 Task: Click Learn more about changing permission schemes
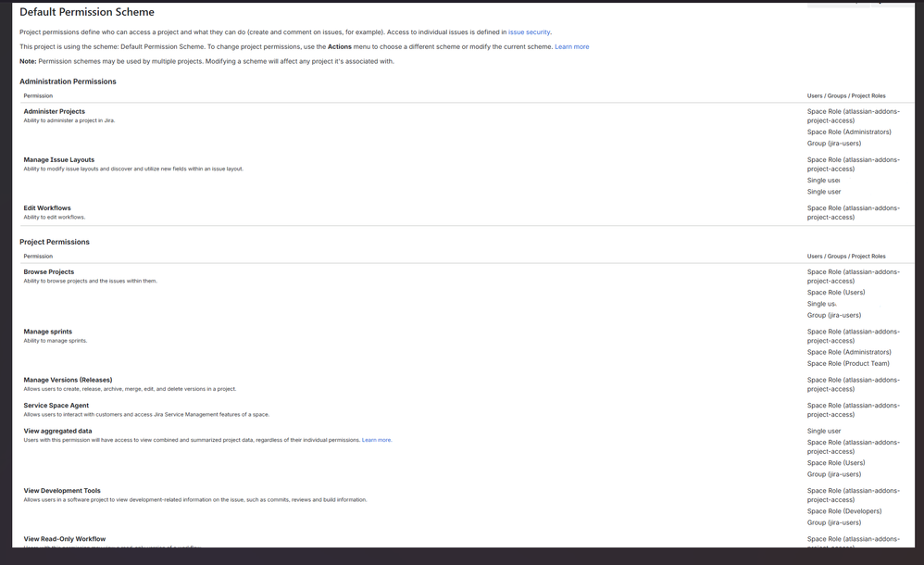[572, 45]
